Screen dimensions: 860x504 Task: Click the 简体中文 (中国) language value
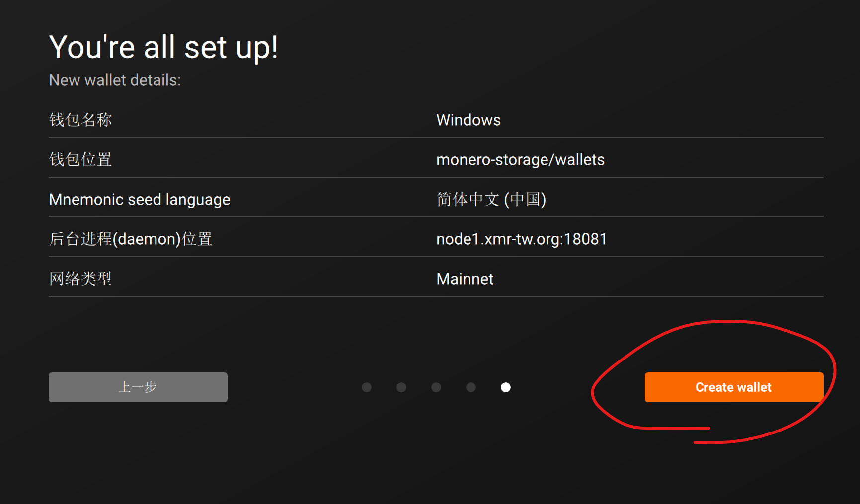[x=491, y=199]
